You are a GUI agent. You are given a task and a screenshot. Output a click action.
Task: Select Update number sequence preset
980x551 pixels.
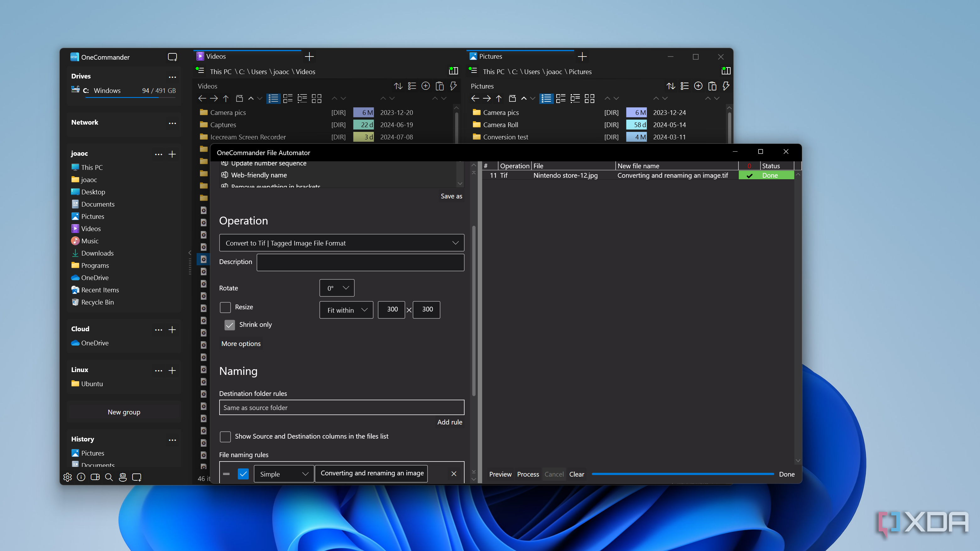[x=269, y=163]
